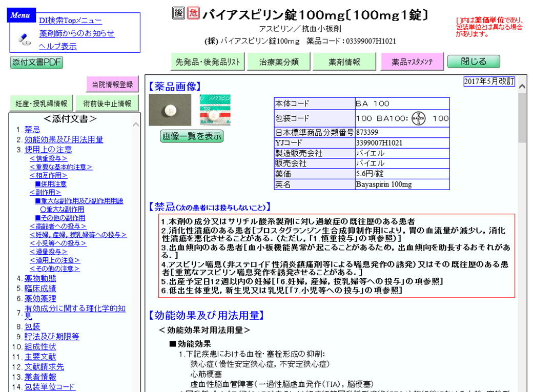Viewport: 533px width, 392px height.
Task: Select the 薬剤情報 tab
Action: 344,62
